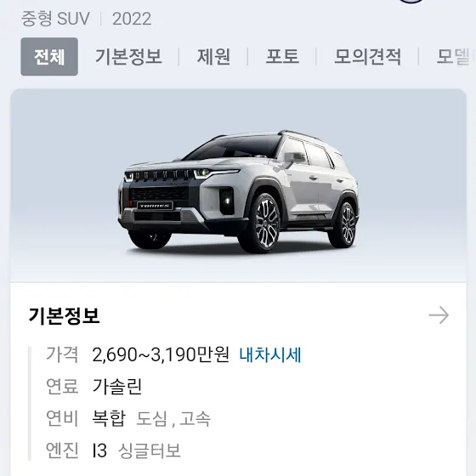476x476 pixels.
Task: Tap the price range 2,690~3,190만원
Action: [x=161, y=354]
